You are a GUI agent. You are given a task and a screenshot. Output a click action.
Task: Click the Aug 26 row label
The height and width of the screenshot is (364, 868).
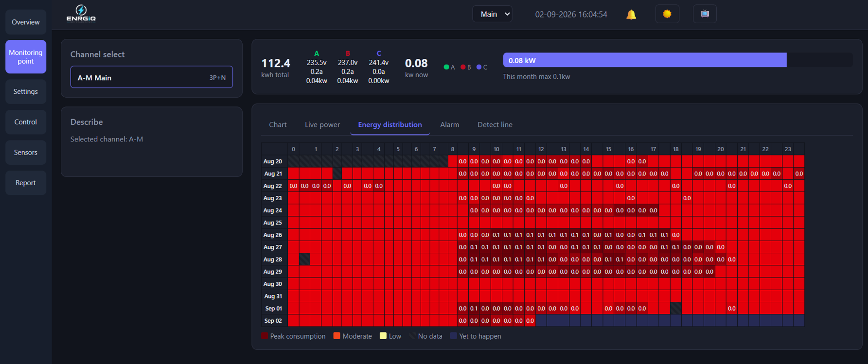(273, 235)
